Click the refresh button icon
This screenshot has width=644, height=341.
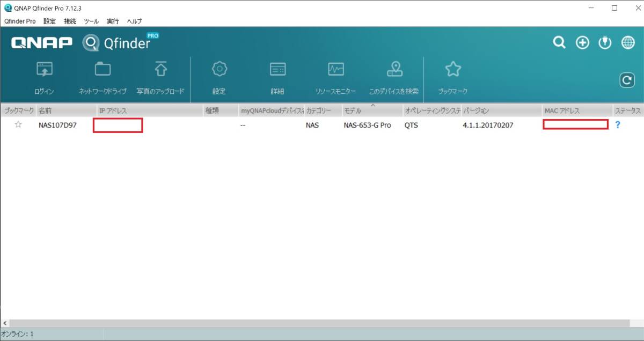click(627, 80)
